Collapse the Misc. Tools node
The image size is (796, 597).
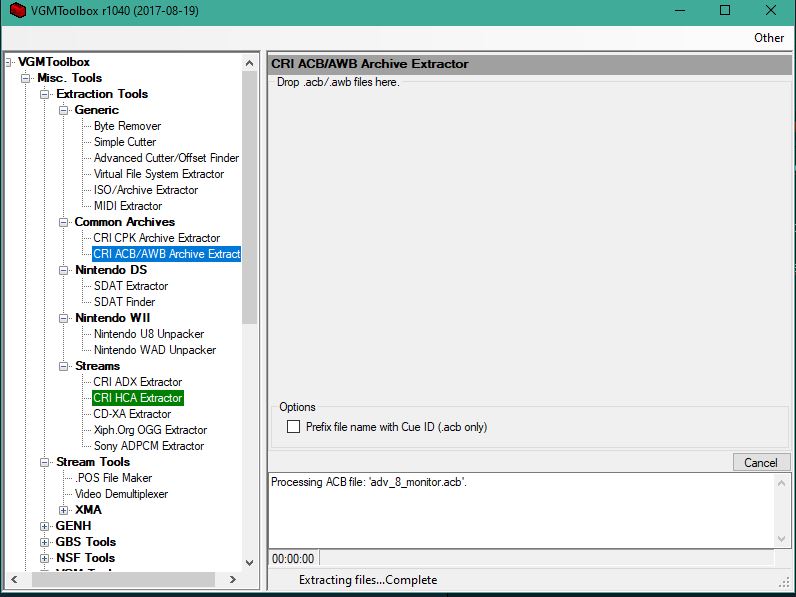pos(25,78)
